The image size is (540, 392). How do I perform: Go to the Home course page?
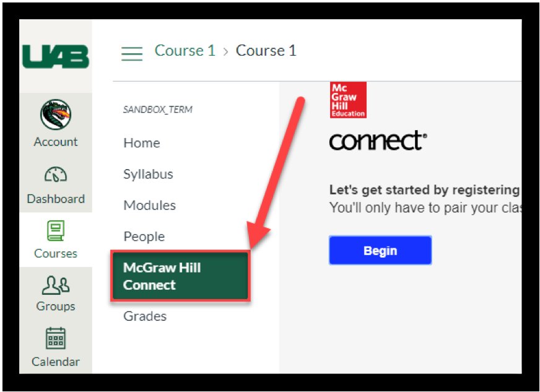click(142, 143)
